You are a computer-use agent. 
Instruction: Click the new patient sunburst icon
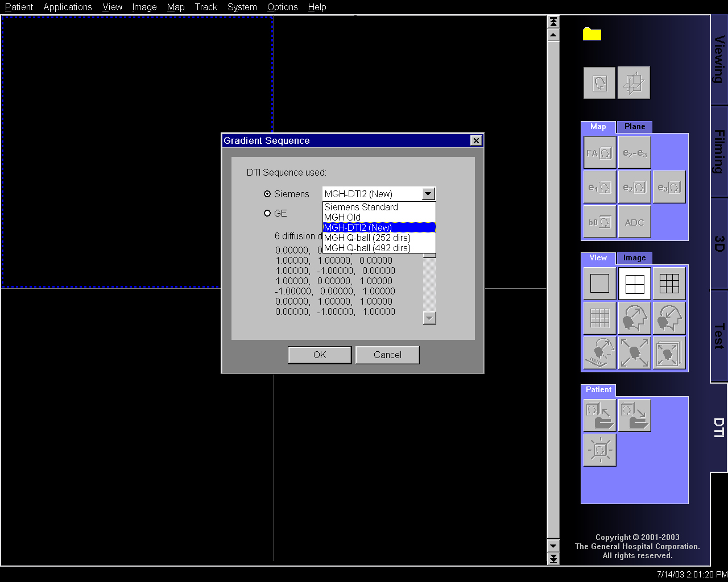click(x=599, y=450)
